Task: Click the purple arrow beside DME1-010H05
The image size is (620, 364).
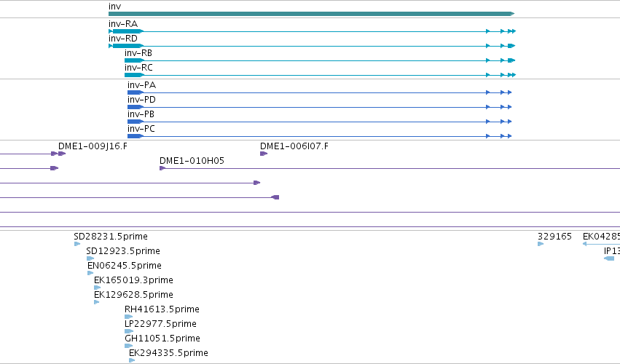Action: click(x=162, y=168)
